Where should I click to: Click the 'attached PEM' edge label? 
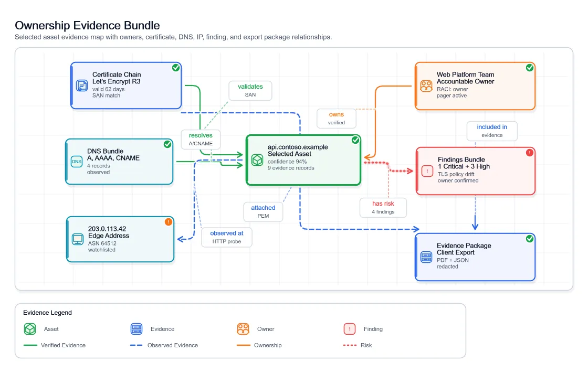pos(263,212)
